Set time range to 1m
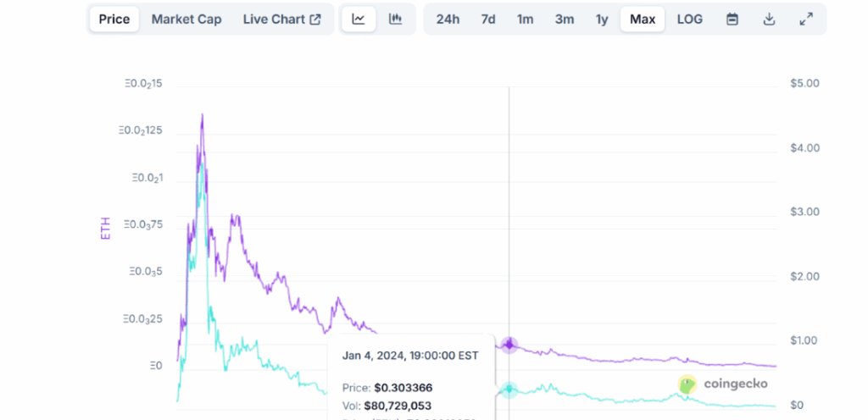 pos(526,19)
